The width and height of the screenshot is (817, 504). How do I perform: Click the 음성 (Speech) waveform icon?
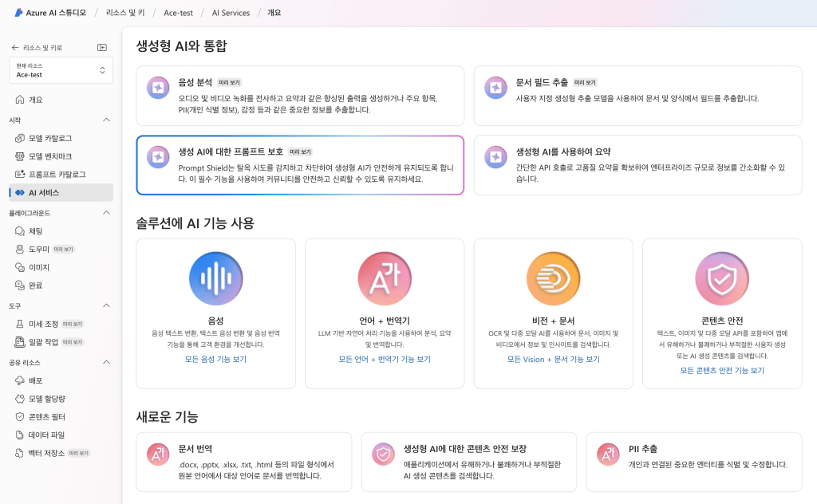point(215,279)
